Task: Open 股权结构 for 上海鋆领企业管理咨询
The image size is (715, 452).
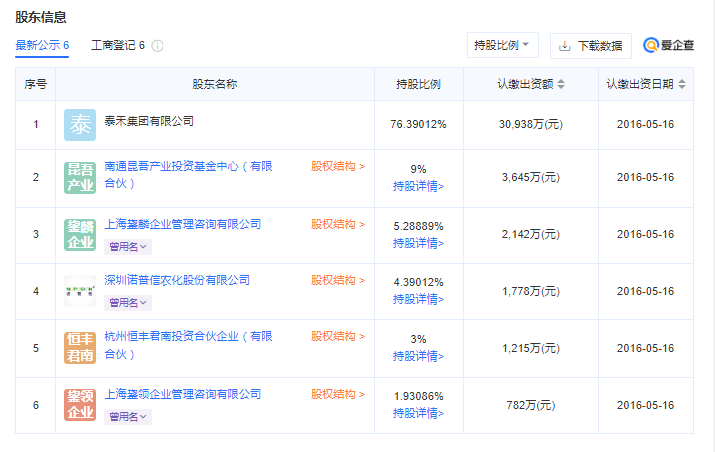Action: (338, 394)
